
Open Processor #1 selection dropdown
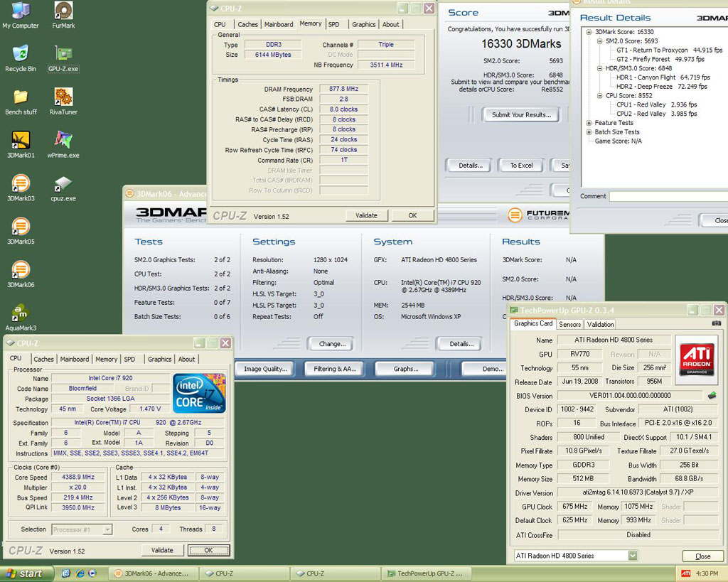pyautogui.click(x=108, y=529)
